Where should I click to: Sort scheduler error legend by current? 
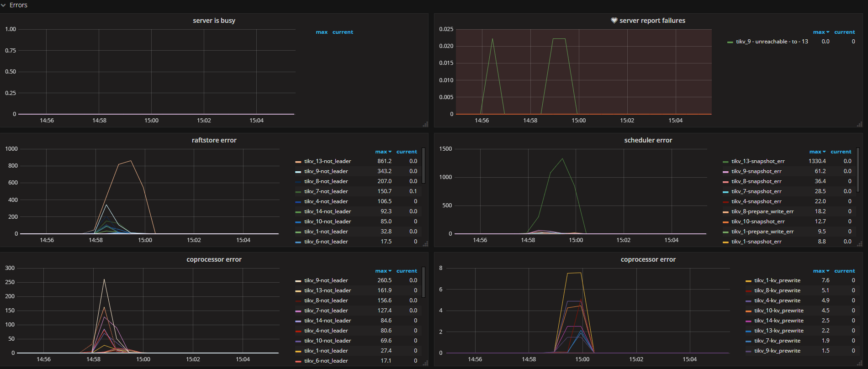click(841, 152)
